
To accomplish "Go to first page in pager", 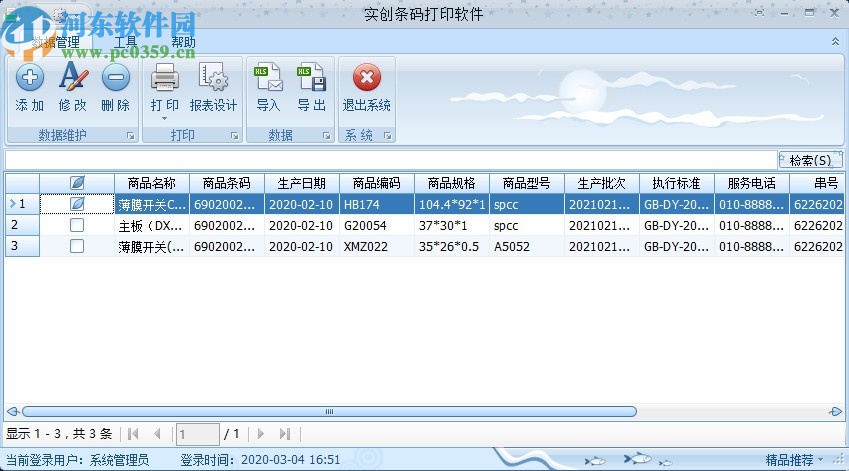I will (x=133, y=434).
